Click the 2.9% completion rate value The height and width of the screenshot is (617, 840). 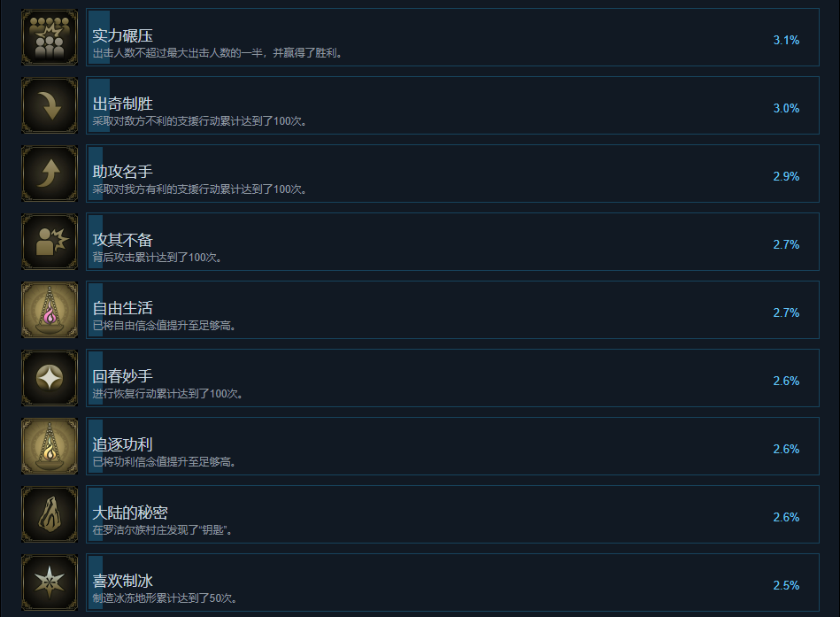click(x=786, y=176)
